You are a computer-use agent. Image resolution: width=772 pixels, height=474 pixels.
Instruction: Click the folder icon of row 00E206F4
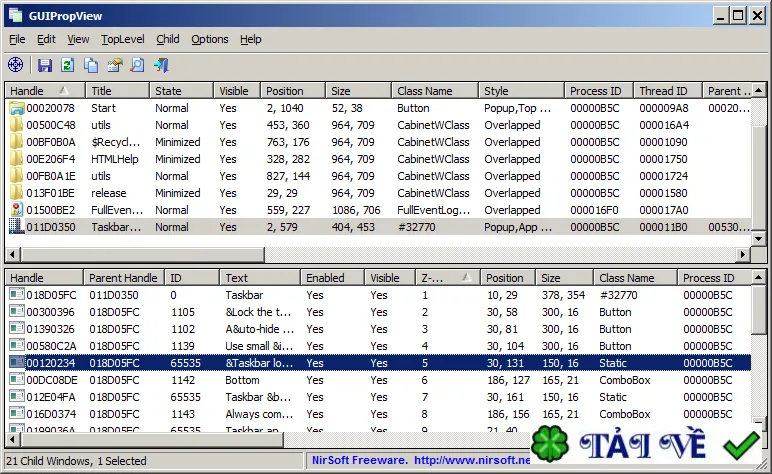(x=17, y=159)
